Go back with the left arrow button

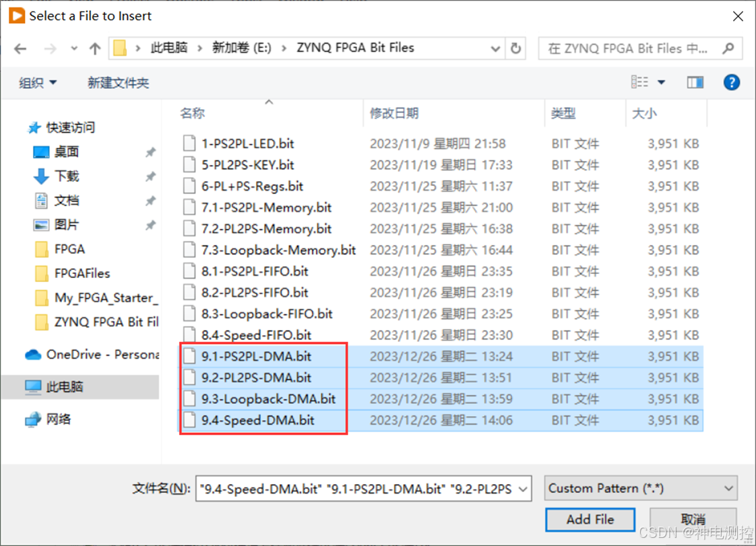[x=20, y=48]
